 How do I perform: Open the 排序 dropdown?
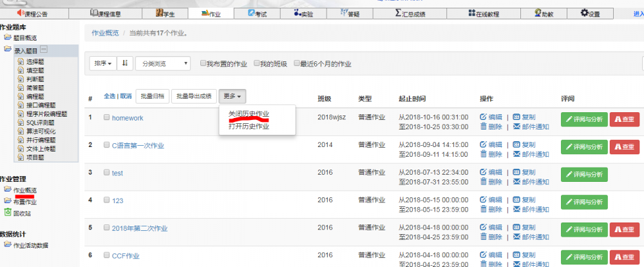tap(103, 63)
